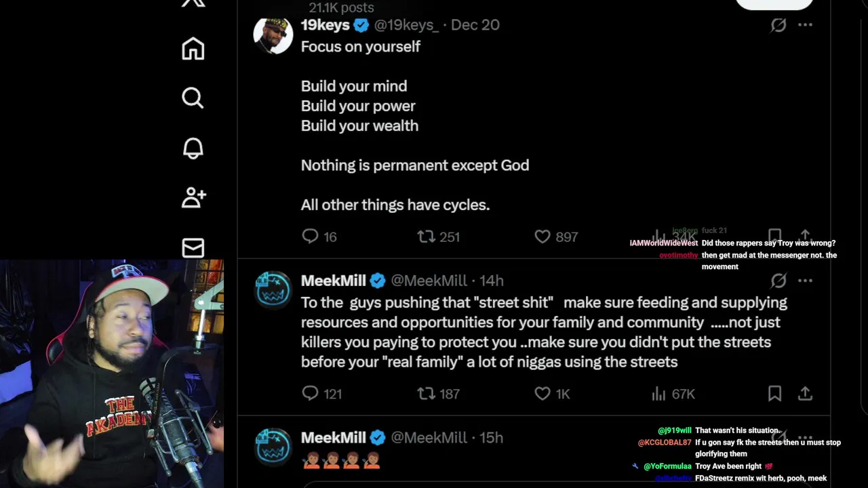Repost the 19keys post with 251 reposts
This screenshot has height=488, width=868.
[x=426, y=236]
